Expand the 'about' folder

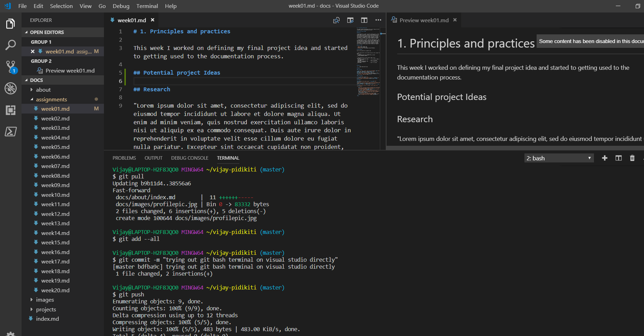[43, 90]
